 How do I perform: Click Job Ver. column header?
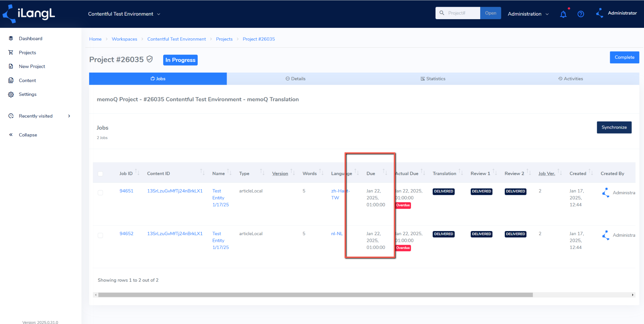pyautogui.click(x=547, y=174)
